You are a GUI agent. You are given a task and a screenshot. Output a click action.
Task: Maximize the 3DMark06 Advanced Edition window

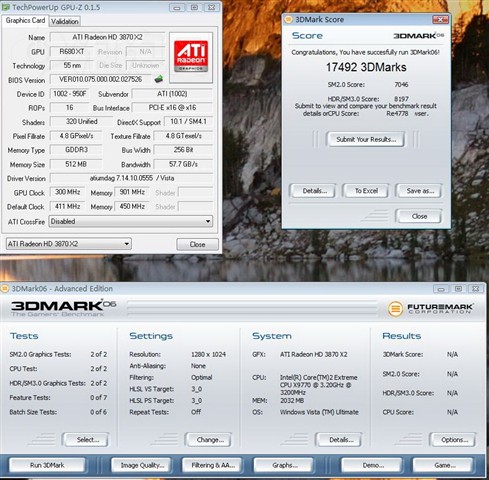coord(458,289)
